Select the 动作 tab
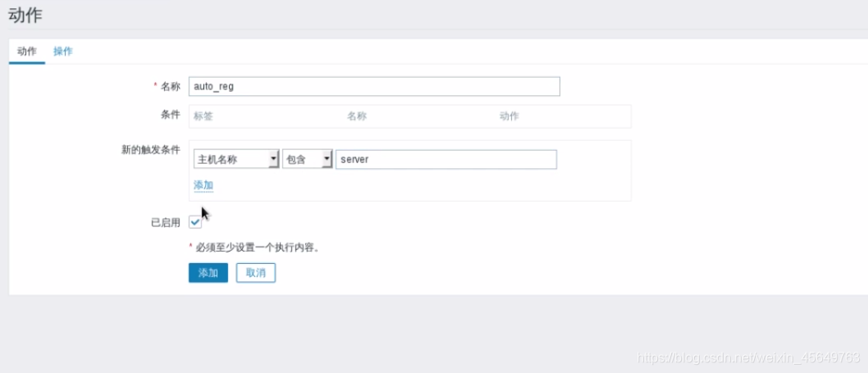The image size is (868, 373). [26, 52]
